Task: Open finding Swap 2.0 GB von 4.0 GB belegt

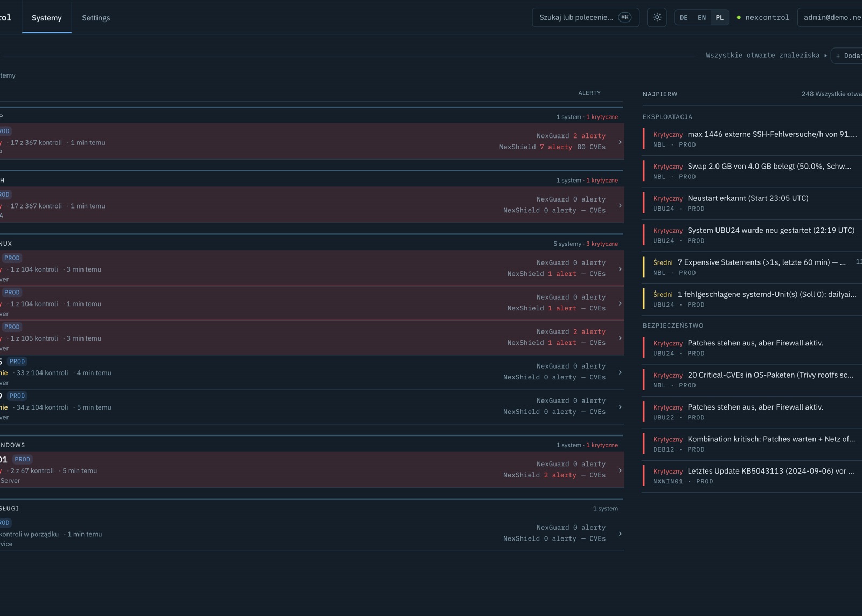Action: tap(752, 171)
